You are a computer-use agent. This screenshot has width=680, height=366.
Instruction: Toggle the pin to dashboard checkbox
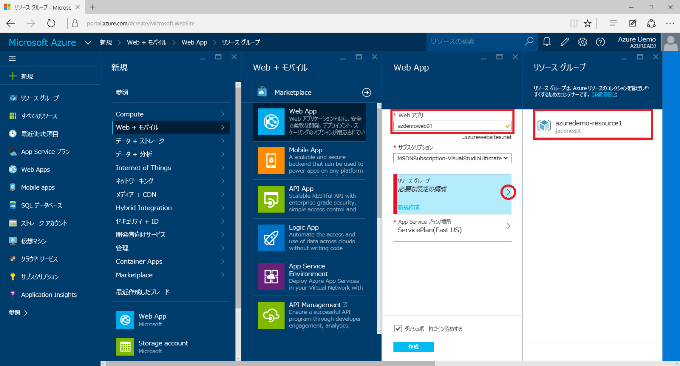398,328
